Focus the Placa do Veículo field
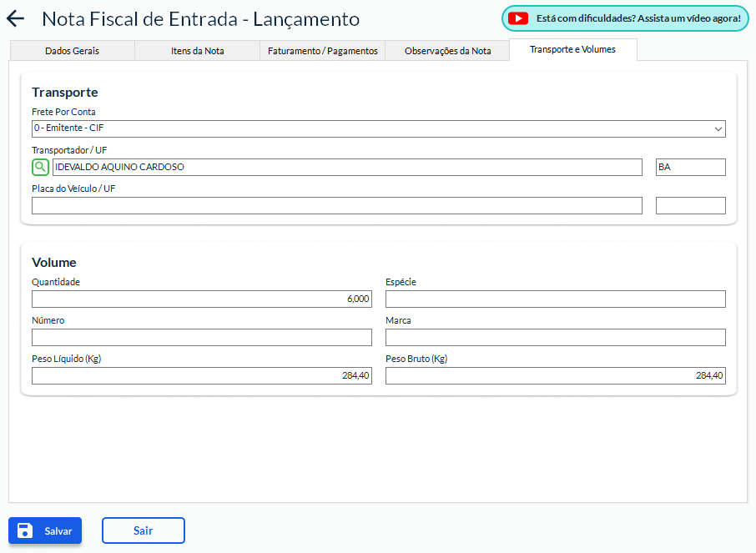Screen dimensions: 756x553 (336, 205)
